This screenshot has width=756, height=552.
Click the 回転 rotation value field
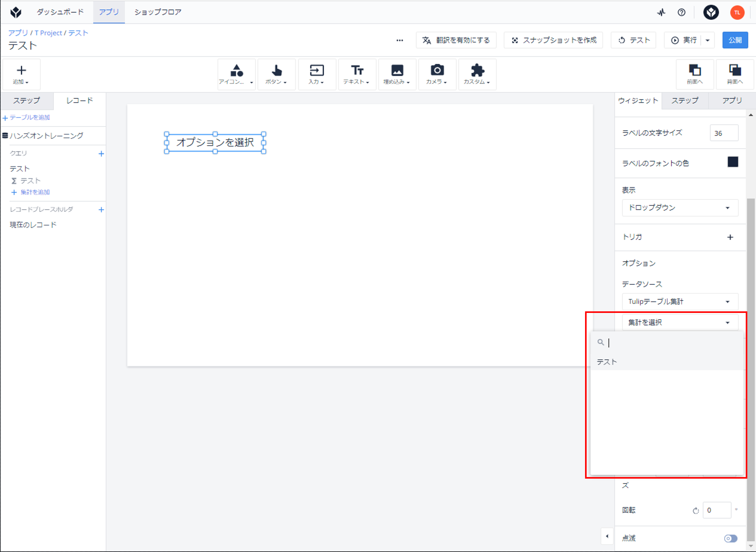(717, 510)
